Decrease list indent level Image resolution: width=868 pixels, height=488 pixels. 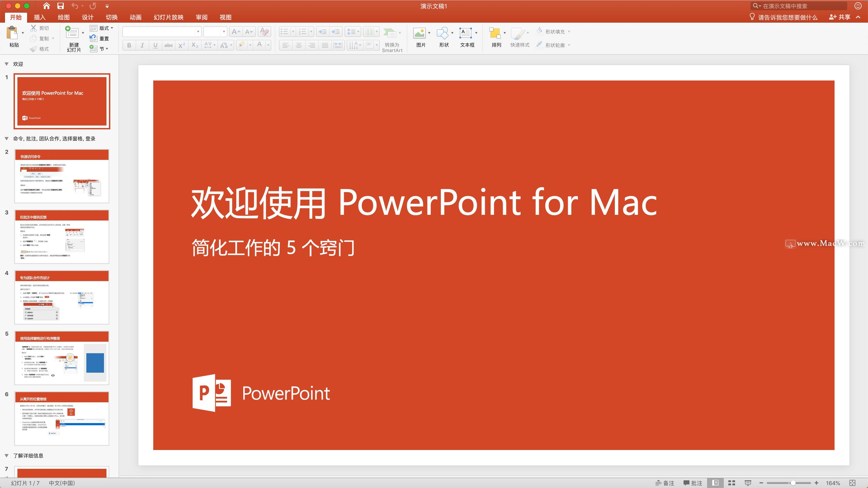click(x=323, y=32)
